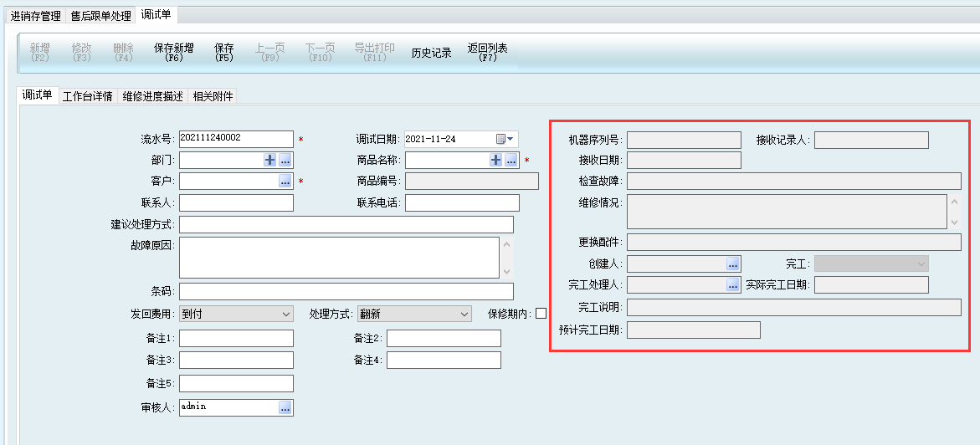This screenshot has width=980, height=445.
Task: Open the 创建人 lookup ellipsis button
Action: 733,264
